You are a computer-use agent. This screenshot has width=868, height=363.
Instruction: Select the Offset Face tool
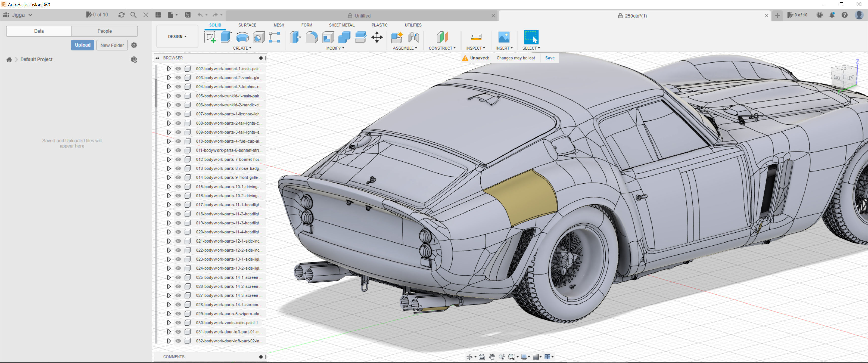tap(361, 37)
